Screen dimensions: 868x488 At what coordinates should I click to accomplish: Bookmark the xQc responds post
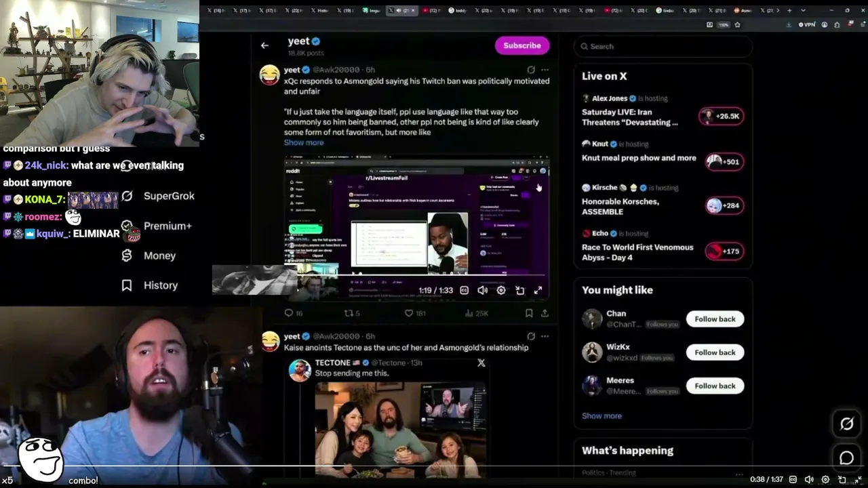[x=529, y=313]
